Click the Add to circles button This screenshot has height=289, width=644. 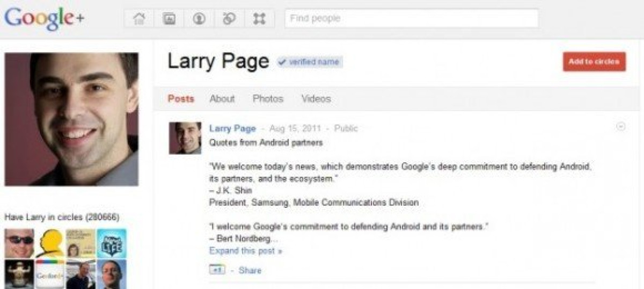point(594,62)
